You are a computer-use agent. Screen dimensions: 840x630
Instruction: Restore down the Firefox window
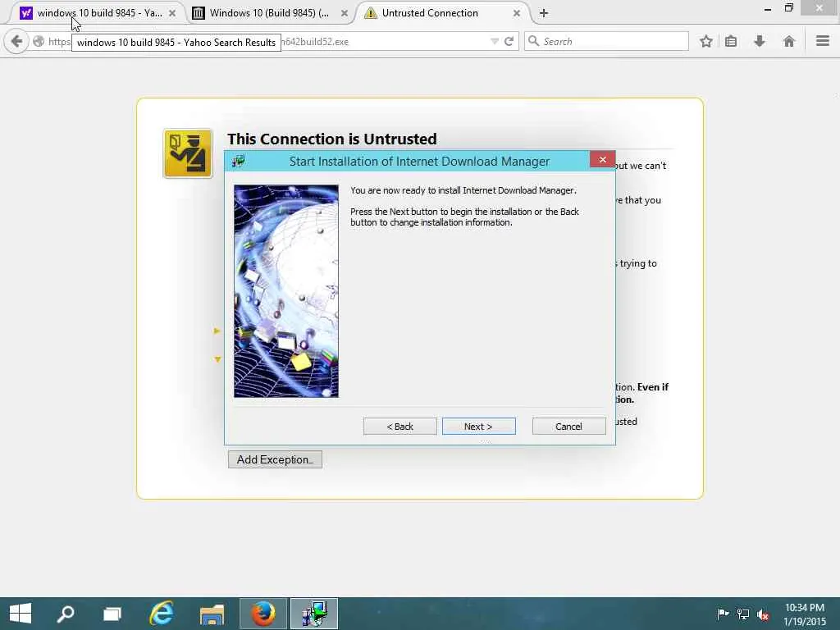pyautogui.click(x=788, y=8)
